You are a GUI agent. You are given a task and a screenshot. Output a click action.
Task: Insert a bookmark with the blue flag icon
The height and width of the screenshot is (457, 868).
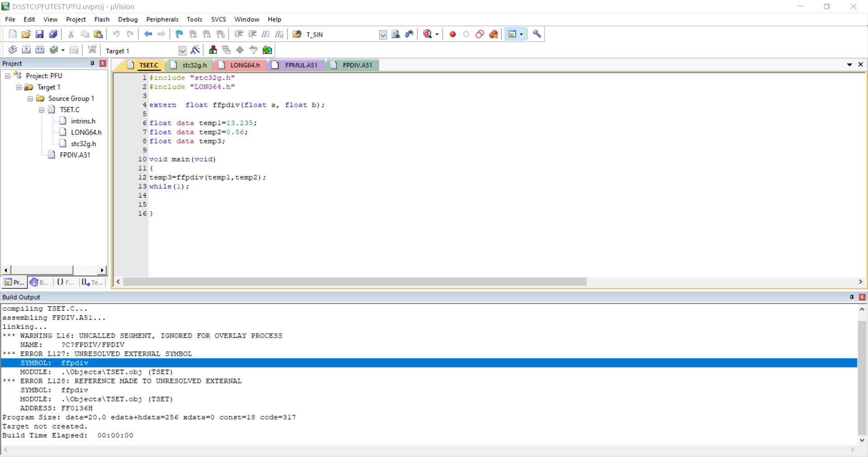(179, 34)
